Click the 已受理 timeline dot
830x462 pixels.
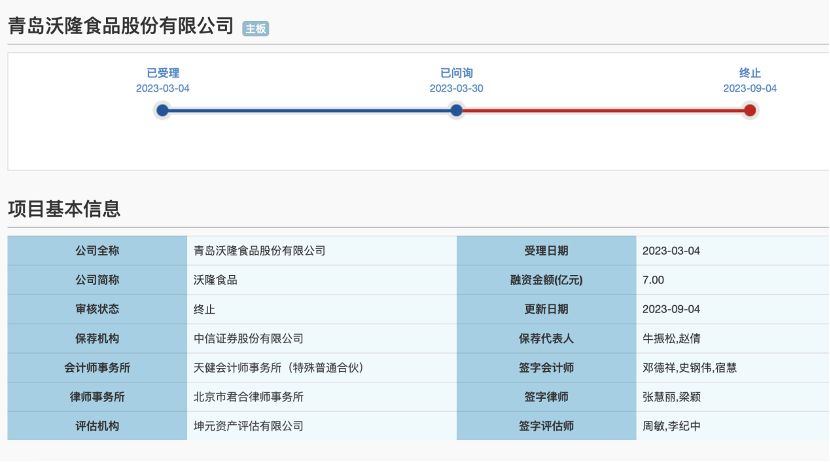pos(163,110)
